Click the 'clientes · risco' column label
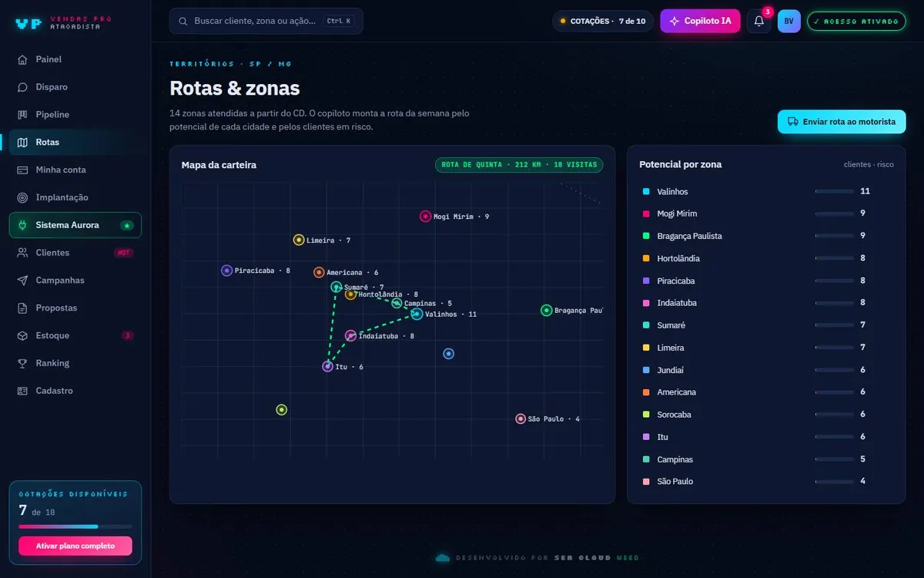The height and width of the screenshot is (578, 924). point(869,165)
